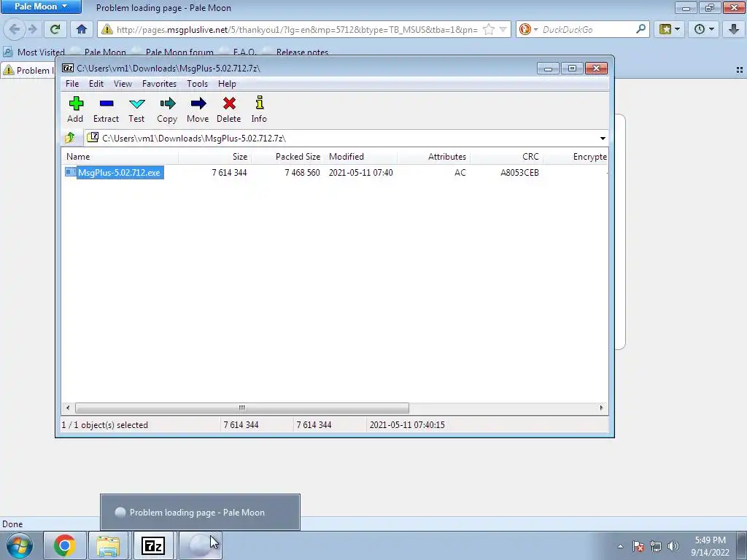The width and height of the screenshot is (747, 560).
Task: Go forward in Pale Moon
Action: (32, 29)
